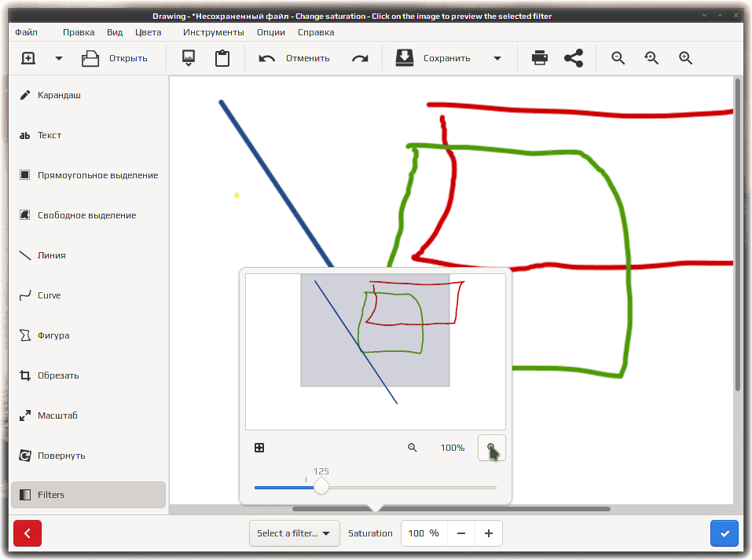752x560 pixels.
Task: Click the redo arrow icon
Action: [360, 58]
